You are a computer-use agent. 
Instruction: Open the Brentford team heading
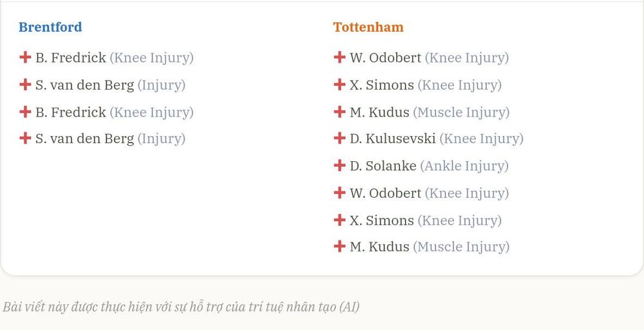pos(50,27)
